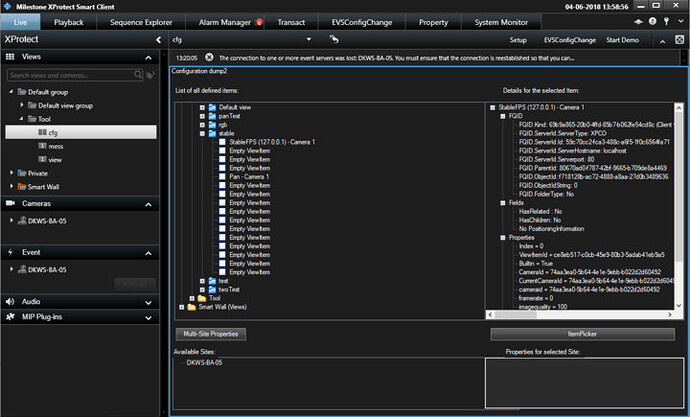Click the ItemPicker button

point(582,334)
